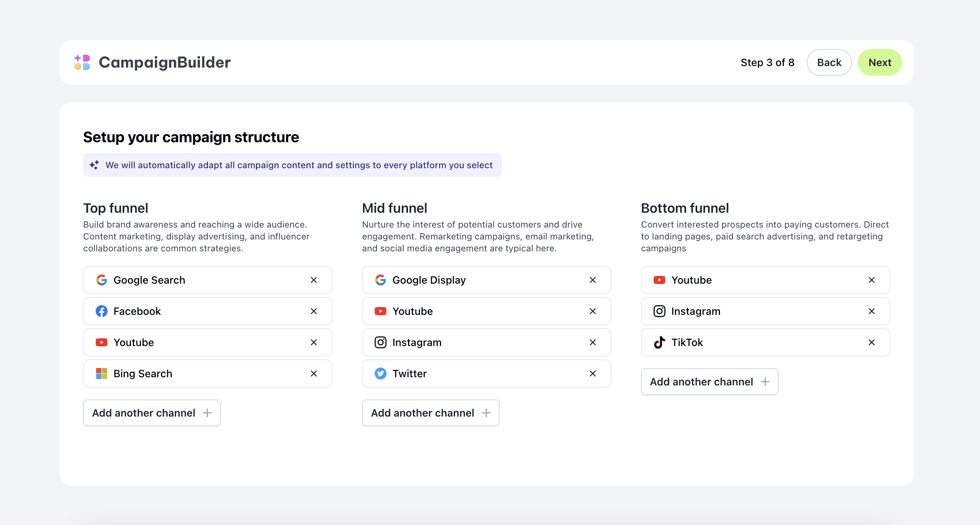
Task: Remove TikTok from Bottom funnel
Action: click(872, 342)
